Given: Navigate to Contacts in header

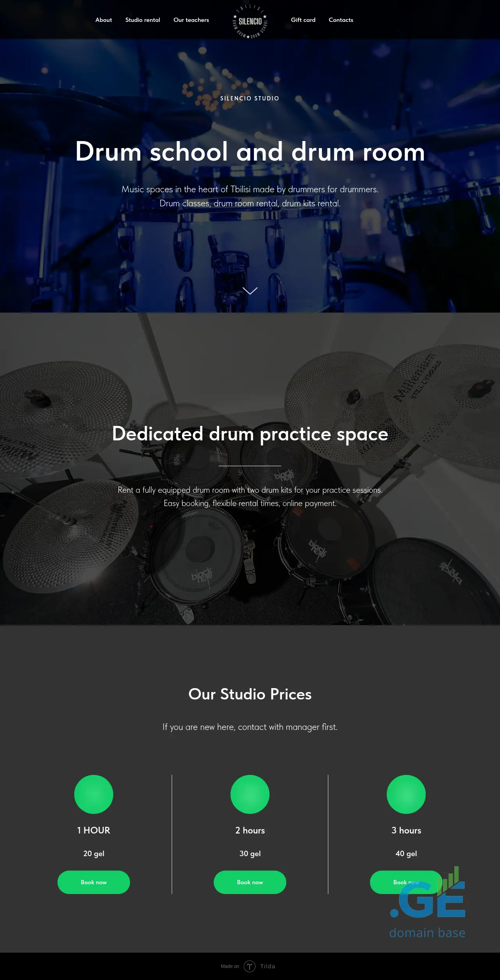Looking at the screenshot, I should pos(341,20).
